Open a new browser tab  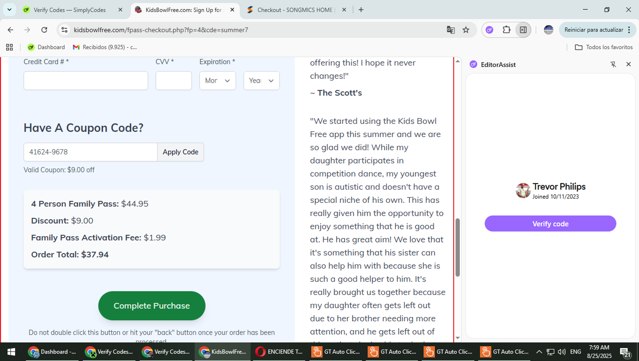pos(361,10)
